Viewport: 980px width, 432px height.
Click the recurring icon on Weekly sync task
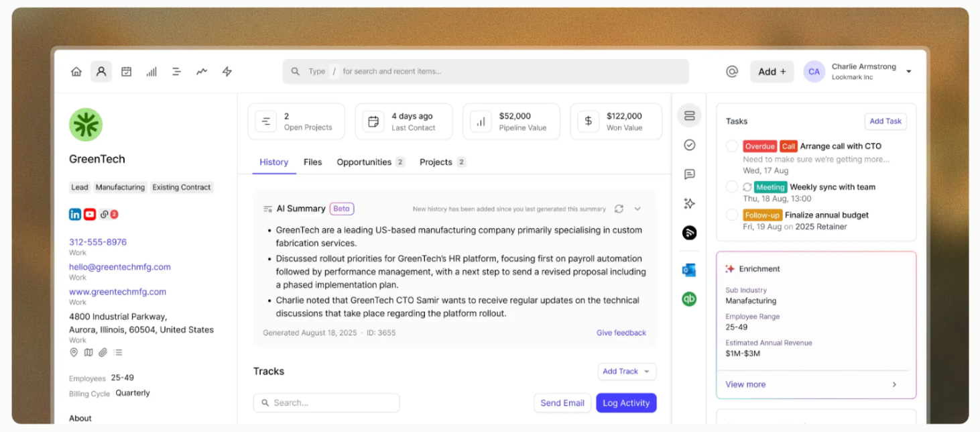(x=747, y=187)
